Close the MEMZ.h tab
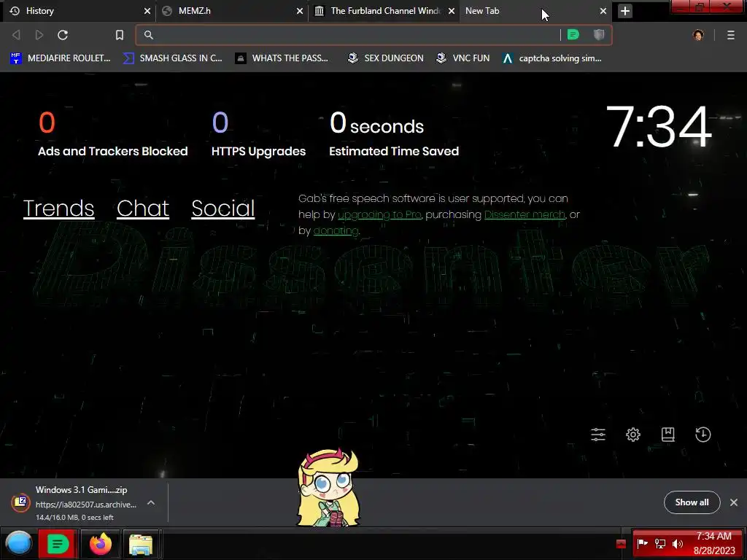747x560 pixels. (x=300, y=11)
